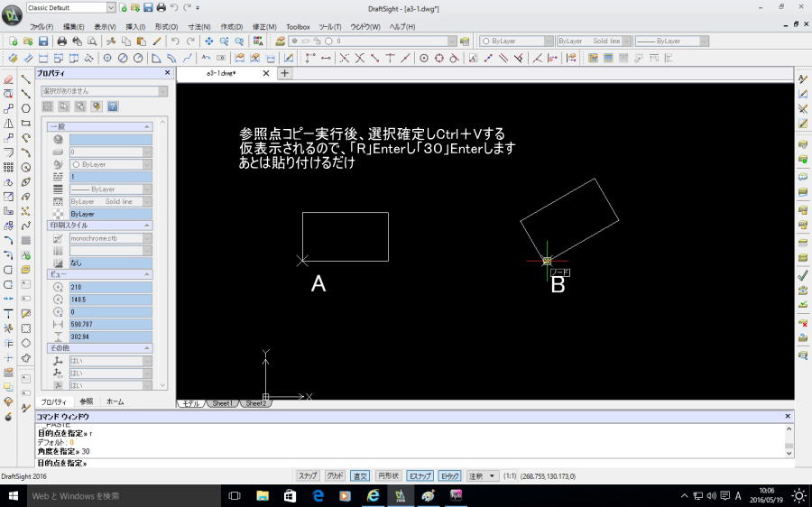This screenshot has height=507, width=812.
Task: Click the Paste clipboard icon
Action: tap(141, 41)
